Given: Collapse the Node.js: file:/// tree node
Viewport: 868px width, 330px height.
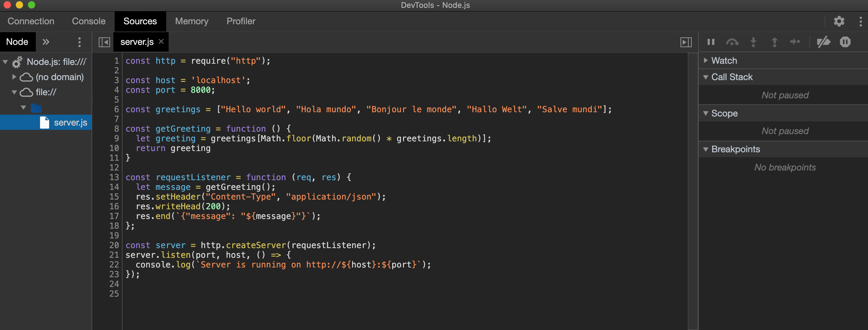Looking at the screenshot, I should (5, 62).
